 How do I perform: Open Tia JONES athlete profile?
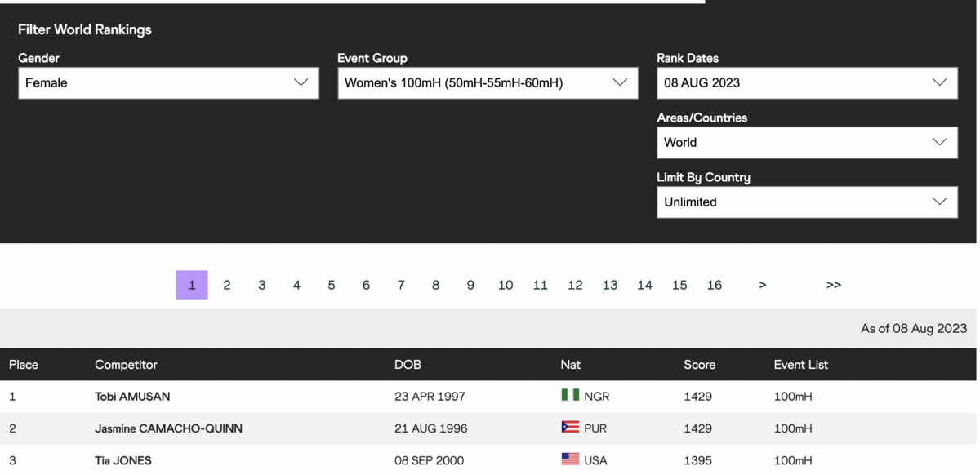coord(123,460)
